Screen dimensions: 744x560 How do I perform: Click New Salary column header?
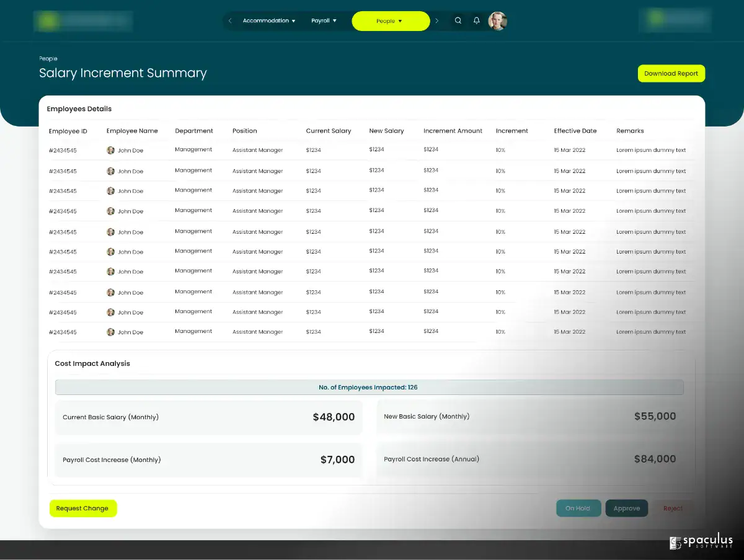pyautogui.click(x=386, y=131)
